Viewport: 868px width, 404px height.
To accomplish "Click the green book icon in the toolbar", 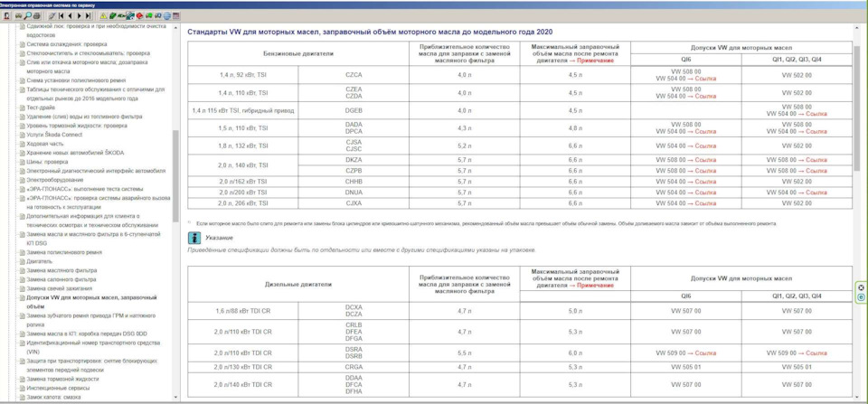I will coord(112,15).
